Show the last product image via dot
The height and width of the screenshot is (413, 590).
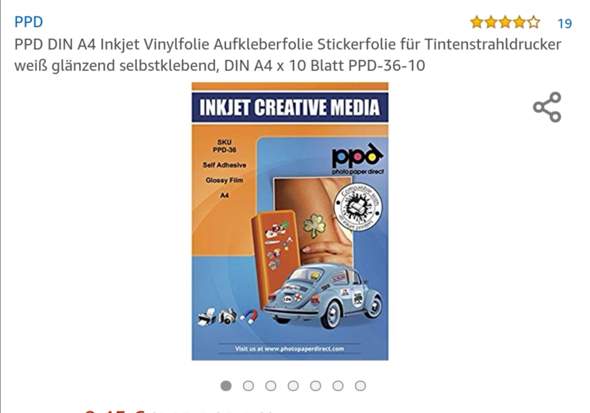360,386
